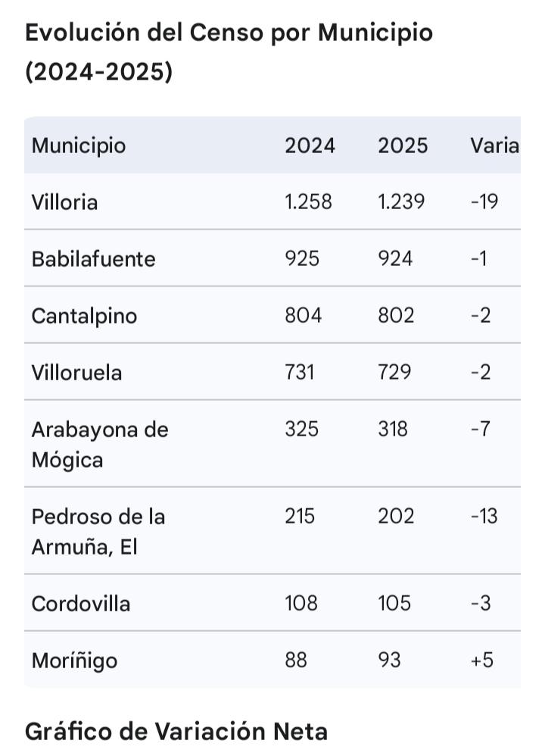This screenshot has height=756, width=545.
Task: Click the 2024 column header
Action: [x=310, y=145]
